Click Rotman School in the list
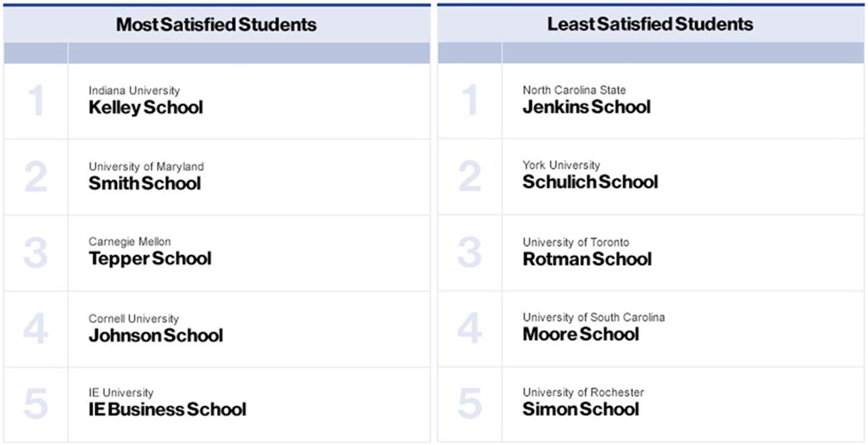The width and height of the screenshot is (868, 445). click(587, 259)
